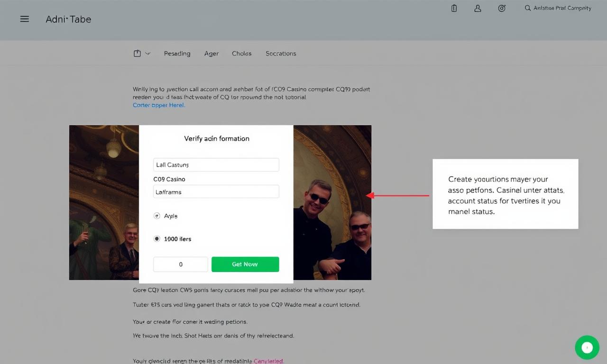Image resolution: width=607 pixels, height=364 pixels.
Task: Switch to the Ager tab
Action: click(212, 54)
